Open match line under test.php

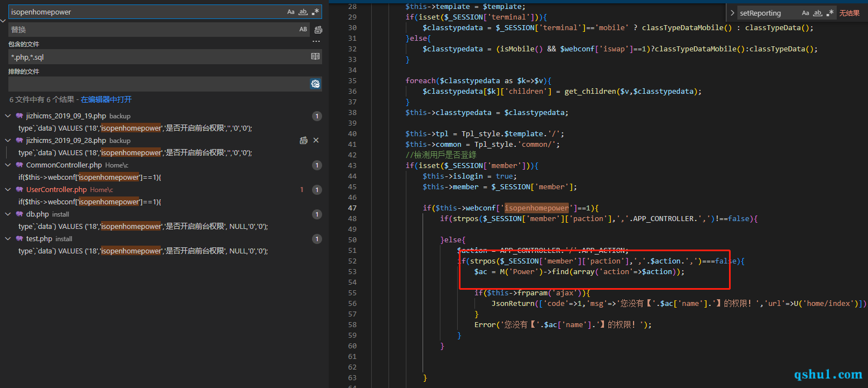[143, 251]
